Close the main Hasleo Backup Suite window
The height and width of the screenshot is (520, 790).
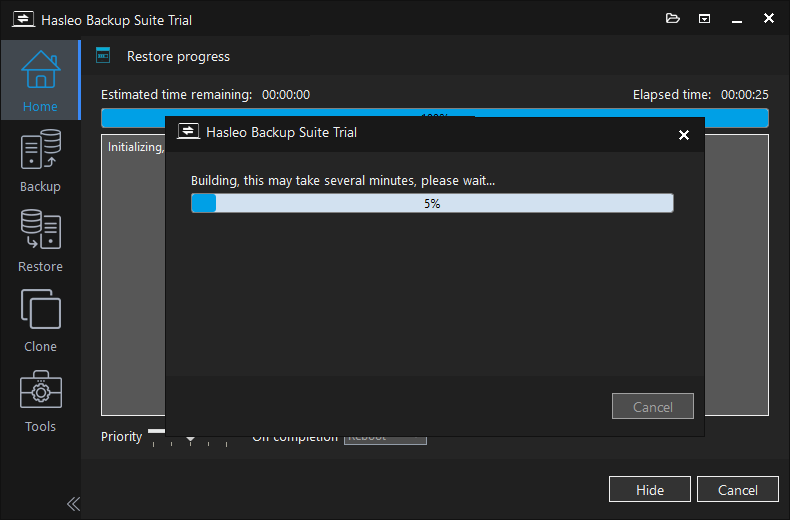coord(769,18)
